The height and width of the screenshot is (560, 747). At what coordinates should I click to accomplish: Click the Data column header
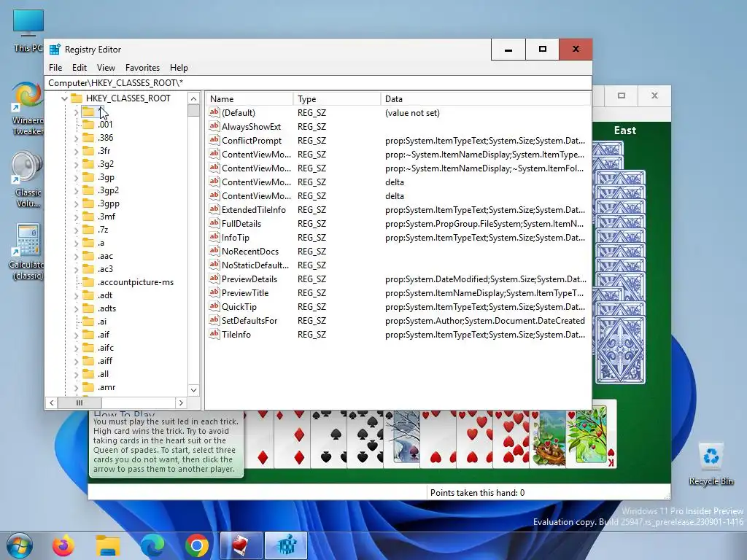[x=485, y=99]
